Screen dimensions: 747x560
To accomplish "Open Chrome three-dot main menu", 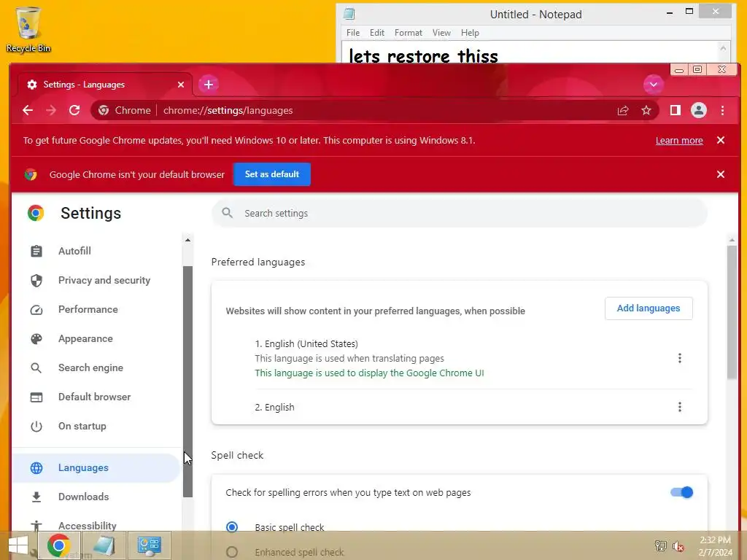I will (x=722, y=111).
